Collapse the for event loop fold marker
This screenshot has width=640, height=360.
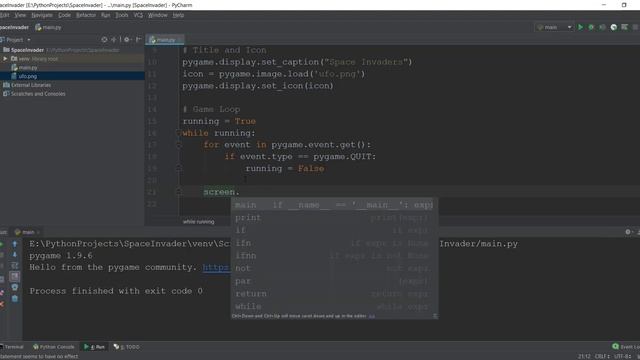click(x=178, y=145)
